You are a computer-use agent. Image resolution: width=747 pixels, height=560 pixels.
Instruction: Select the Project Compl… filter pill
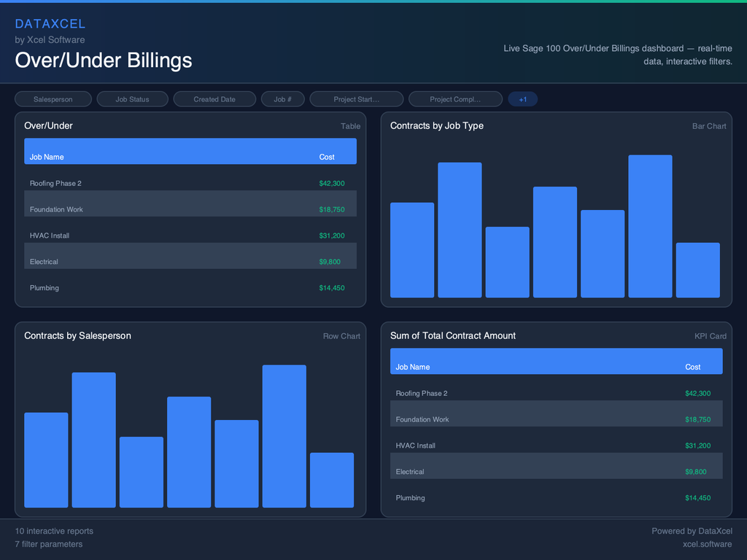point(454,99)
